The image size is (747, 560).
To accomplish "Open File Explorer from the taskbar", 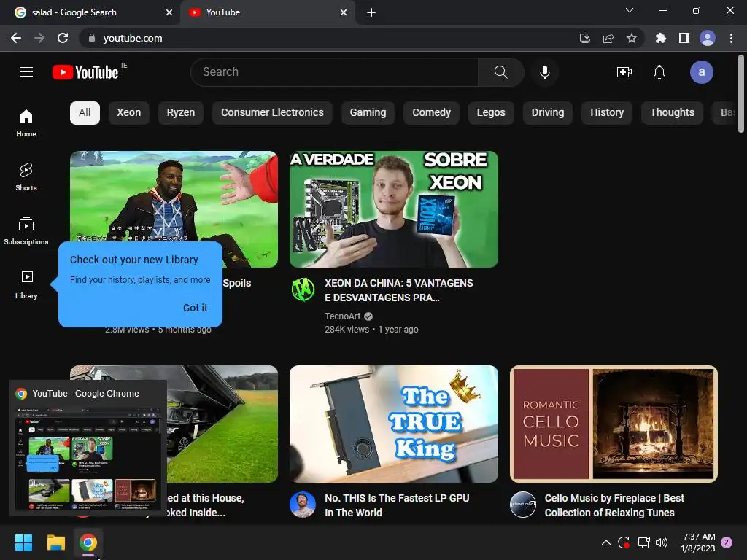I will point(55,542).
